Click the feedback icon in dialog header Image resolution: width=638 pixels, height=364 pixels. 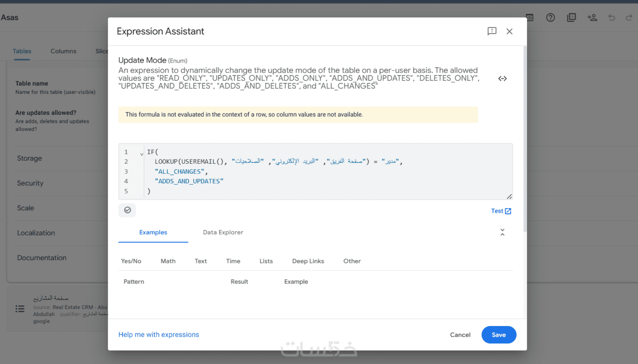tap(492, 31)
